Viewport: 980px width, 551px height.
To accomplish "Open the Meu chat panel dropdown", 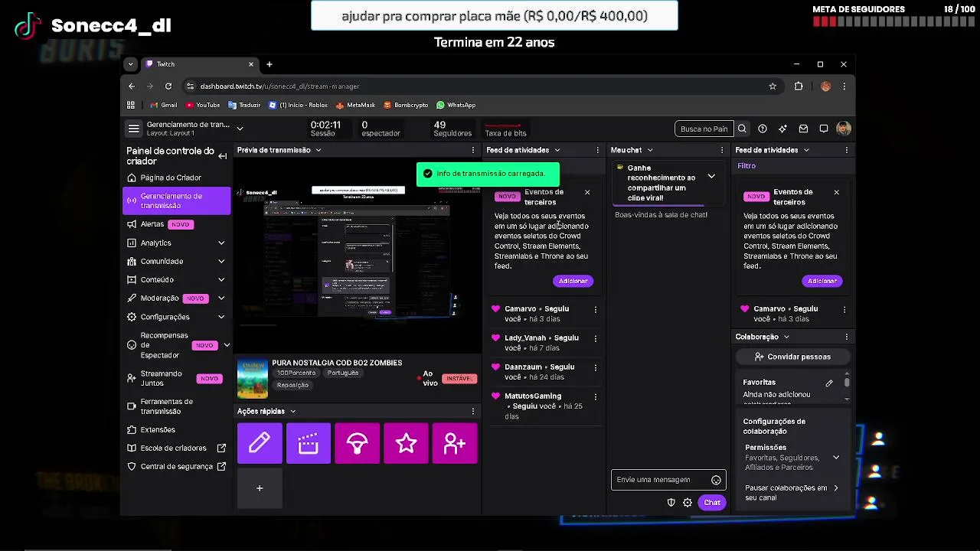I will point(650,150).
